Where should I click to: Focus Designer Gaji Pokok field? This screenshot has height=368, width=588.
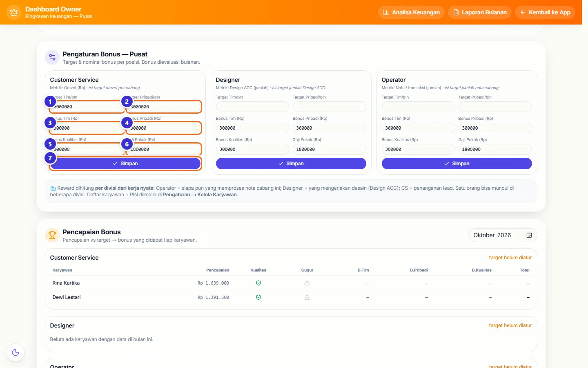pos(329,149)
